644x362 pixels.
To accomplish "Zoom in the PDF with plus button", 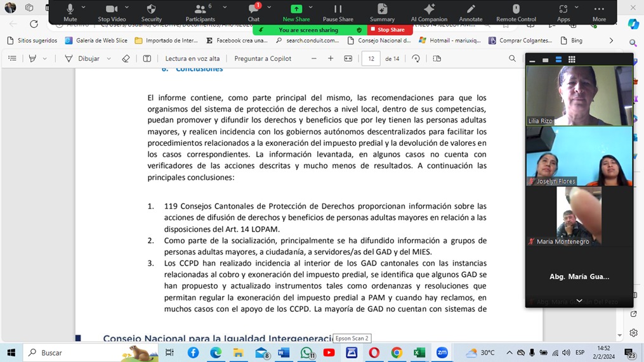I will pos(331,58).
